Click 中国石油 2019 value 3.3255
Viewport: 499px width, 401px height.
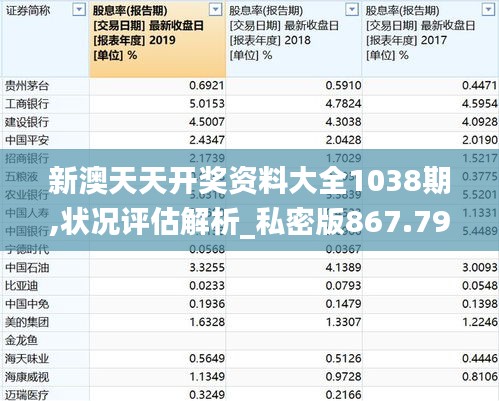coord(207,267)
